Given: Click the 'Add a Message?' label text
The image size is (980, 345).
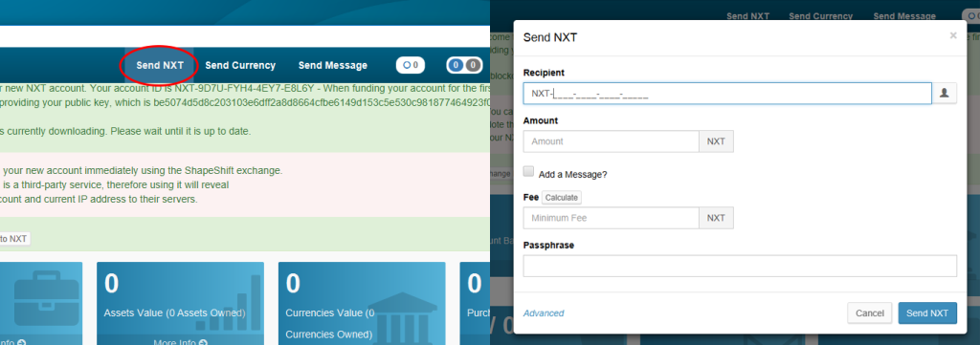Looking at the screenshot, I should click(x=572, y=175).
